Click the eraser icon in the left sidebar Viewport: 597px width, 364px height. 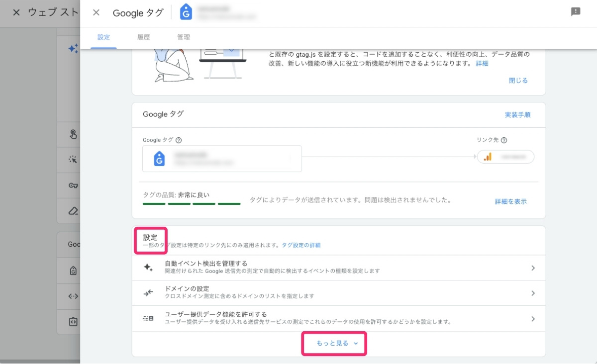coord(74,211)
